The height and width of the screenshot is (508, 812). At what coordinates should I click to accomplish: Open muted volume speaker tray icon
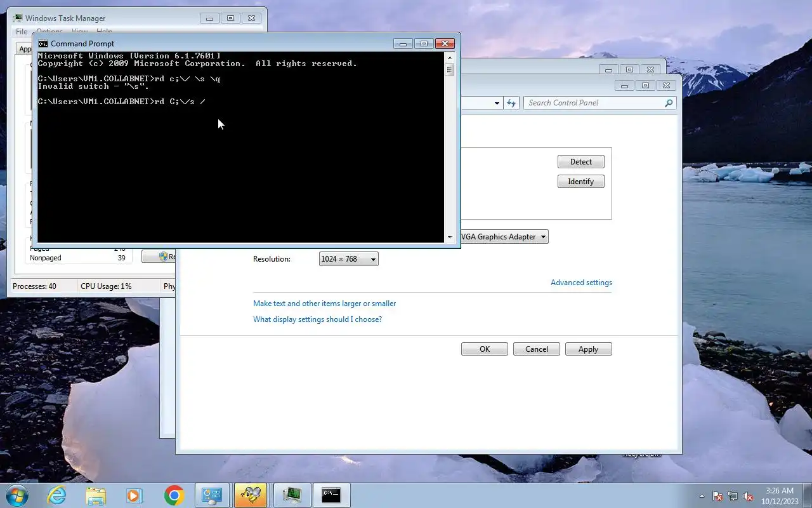point(748,496)
